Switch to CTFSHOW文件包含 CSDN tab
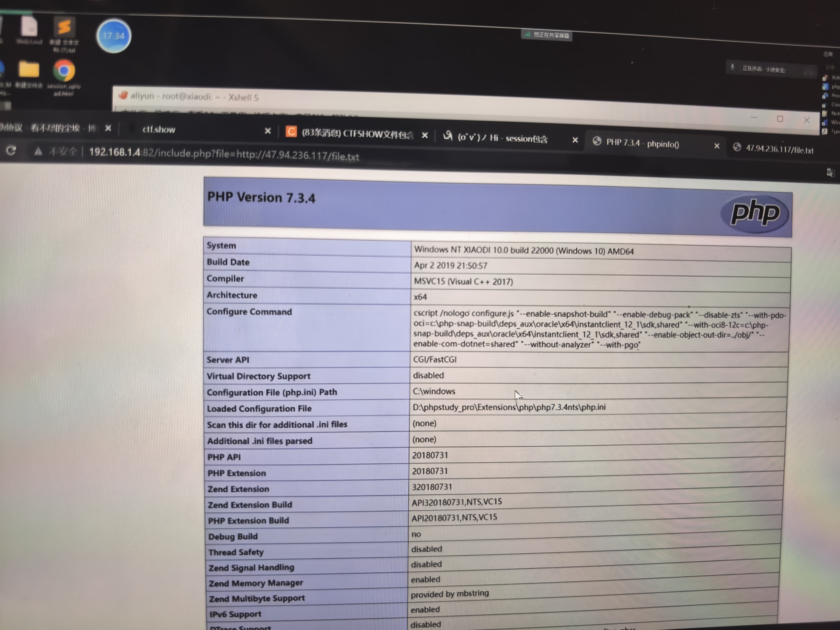The image size is (840, 630). coord(357,134)
